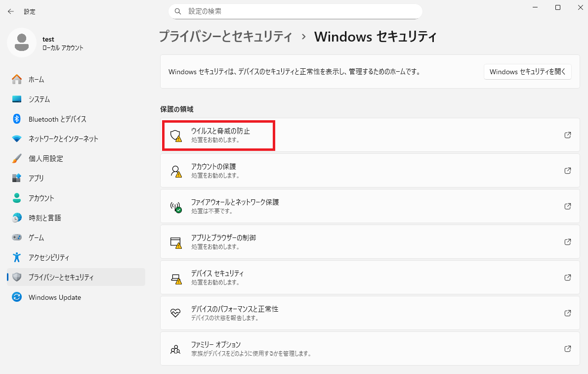588x374 pixels.
Task: Click the アプリ icon in sidebar
Action: click(x=17, y=178)
